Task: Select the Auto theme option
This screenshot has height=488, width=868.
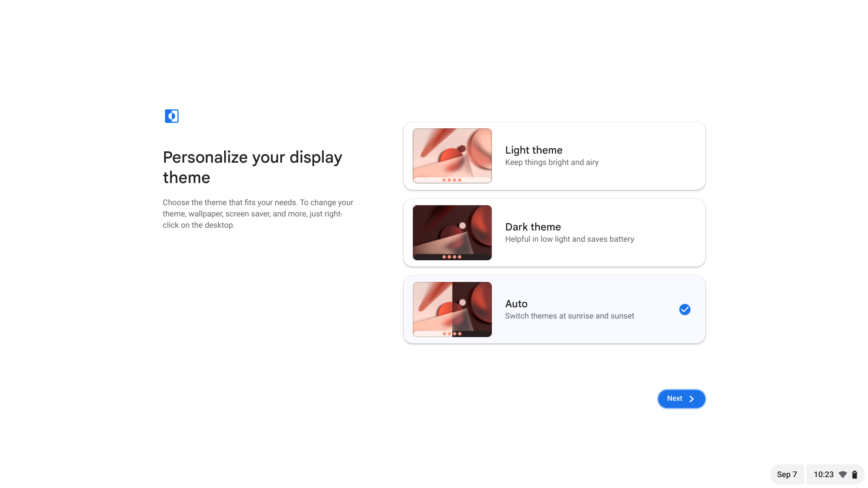Action: click(554, 310)
